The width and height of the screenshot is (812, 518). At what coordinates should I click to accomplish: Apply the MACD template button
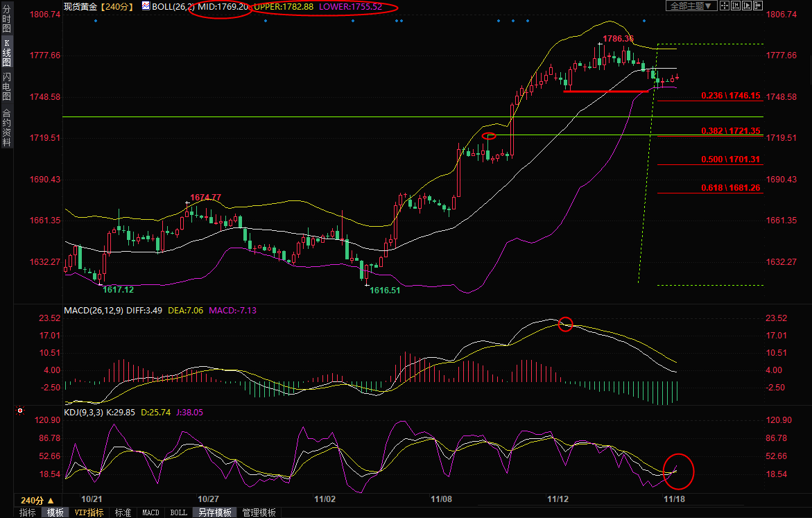[x=150, y=512]
